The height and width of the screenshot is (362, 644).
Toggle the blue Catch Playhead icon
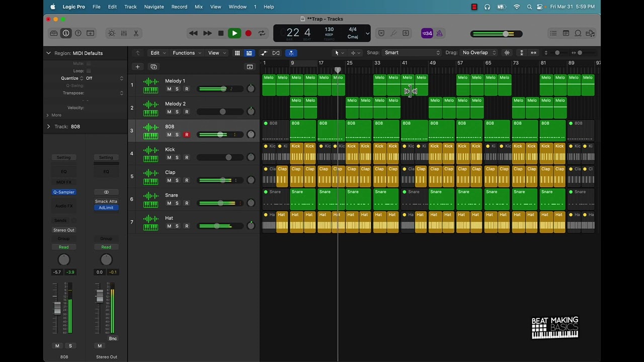click(x=291, y=53)
